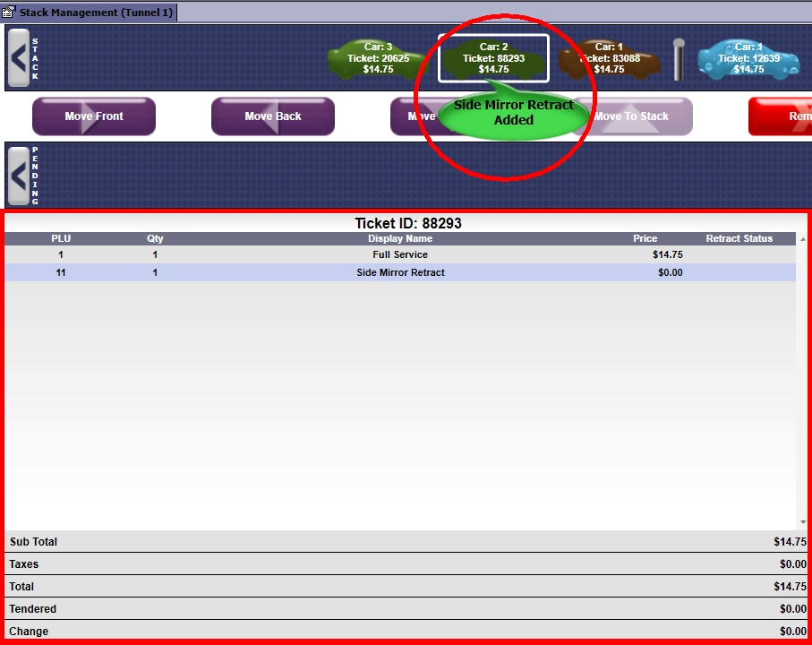Select the Car 2 ticket 88293 icon
812x645 pixels.
pos(493,58)
